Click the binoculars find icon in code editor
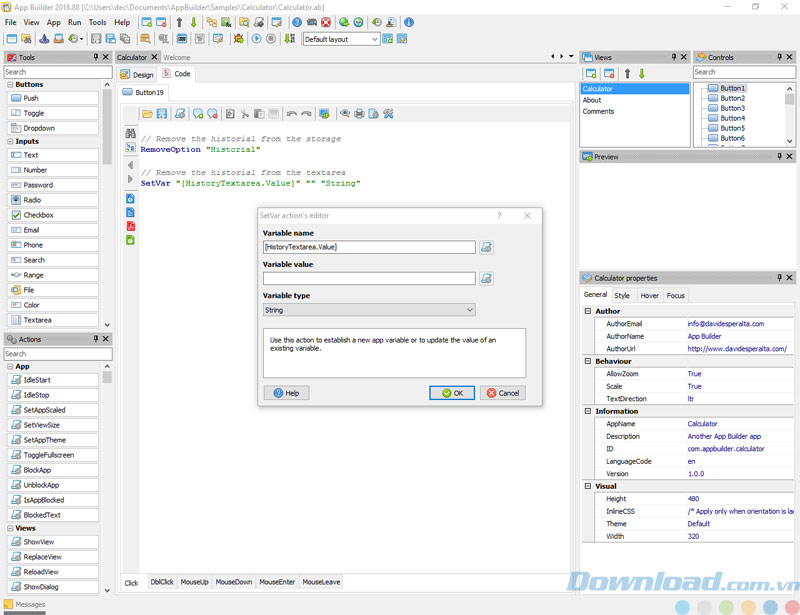Image resolution: width=800 pixels, height=615 pixels. [130, 133]
